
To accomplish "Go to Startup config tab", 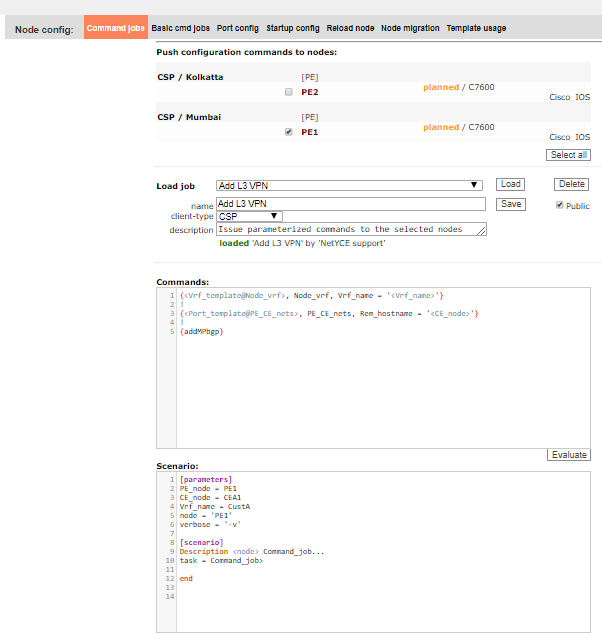I will [x=293, y=28].
